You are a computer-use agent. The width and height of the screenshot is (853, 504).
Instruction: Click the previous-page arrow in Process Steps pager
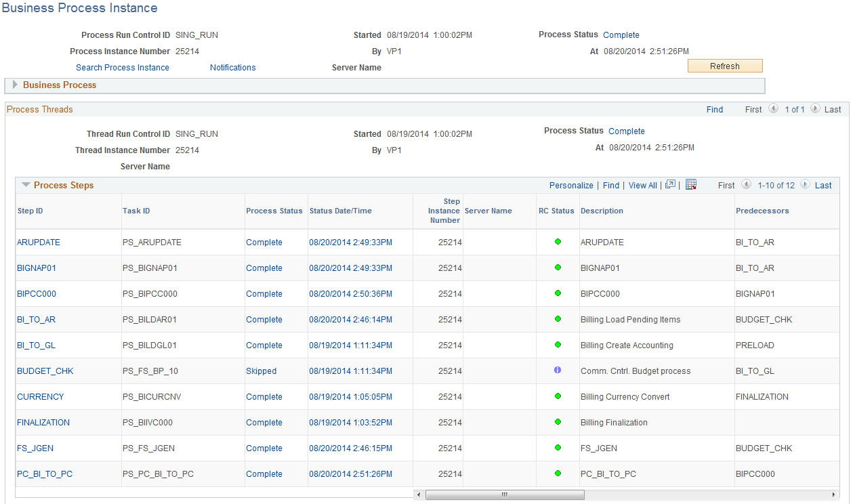(746, 184)
